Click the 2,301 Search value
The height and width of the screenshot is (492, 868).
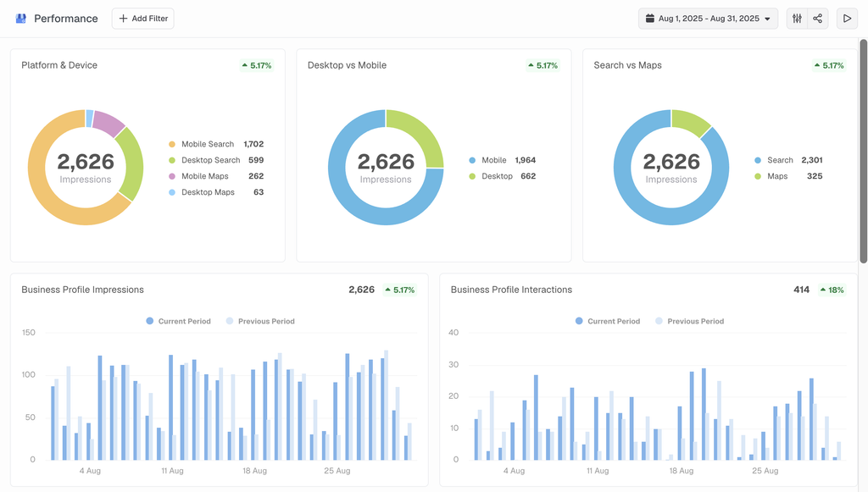tap(812, 160)
